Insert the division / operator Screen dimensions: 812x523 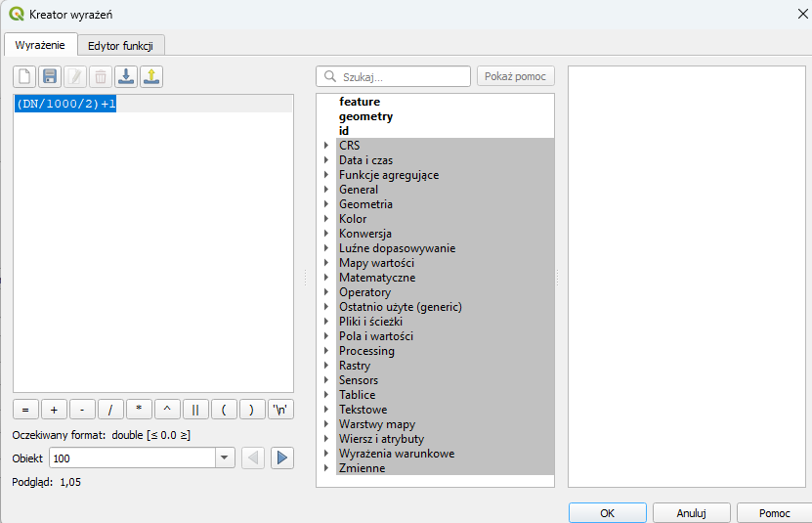pos(110,410)
